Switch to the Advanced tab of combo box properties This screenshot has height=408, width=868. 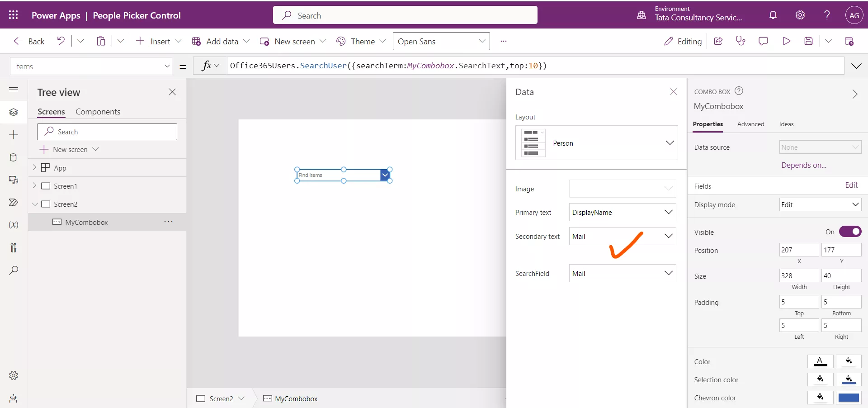coord(751,124)
